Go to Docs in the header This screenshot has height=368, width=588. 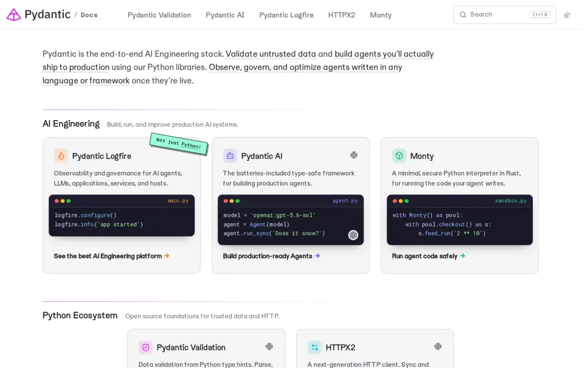click(89, 15)
